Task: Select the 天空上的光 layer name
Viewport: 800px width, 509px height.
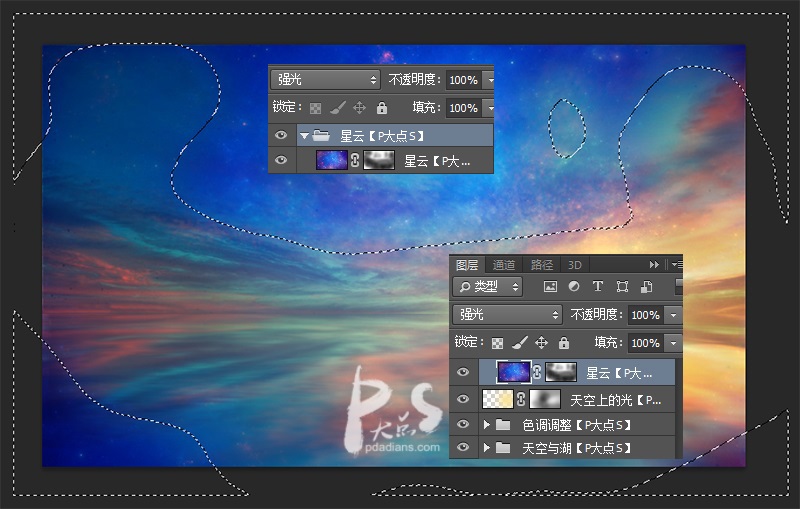Action: [616, 400]
